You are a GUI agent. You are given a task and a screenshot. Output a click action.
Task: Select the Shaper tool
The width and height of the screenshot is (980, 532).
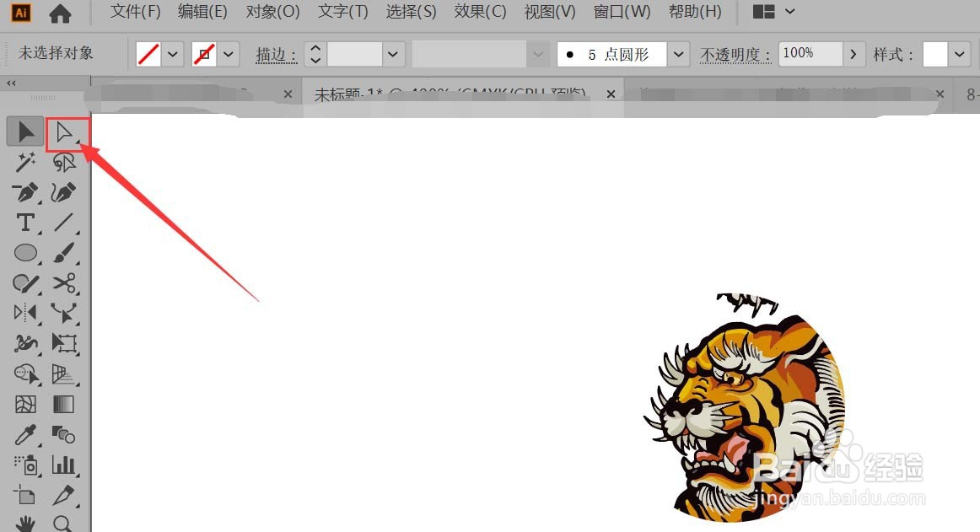(x=25, y=283)
